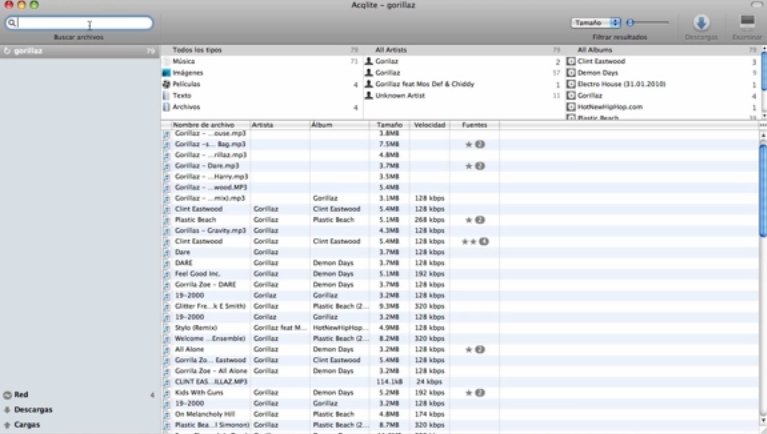Select All Artists filter
This screenshot has height=434, width=767.
pos(464,50)
